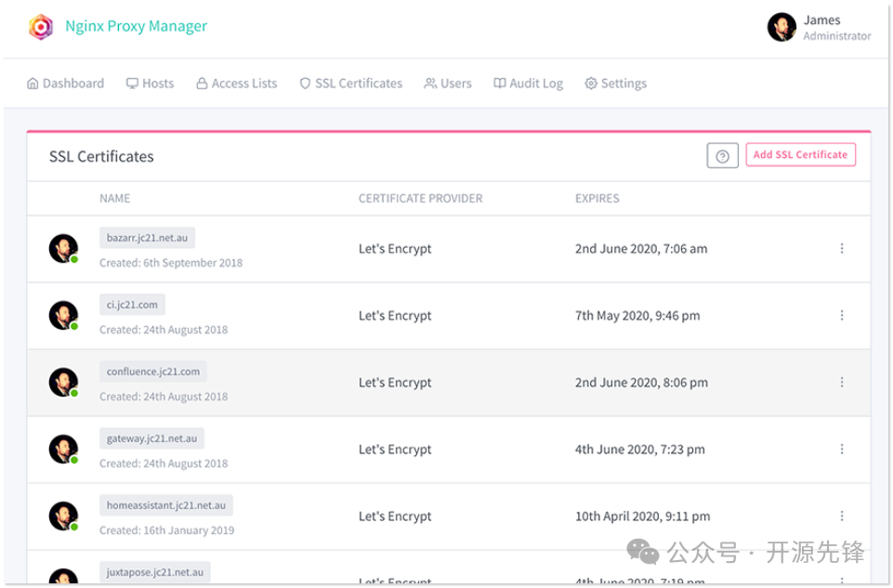Click the homeassistant.jc21.net.au domain tag
The width and height of the screenshot is (893, 588).
[166, 505]
